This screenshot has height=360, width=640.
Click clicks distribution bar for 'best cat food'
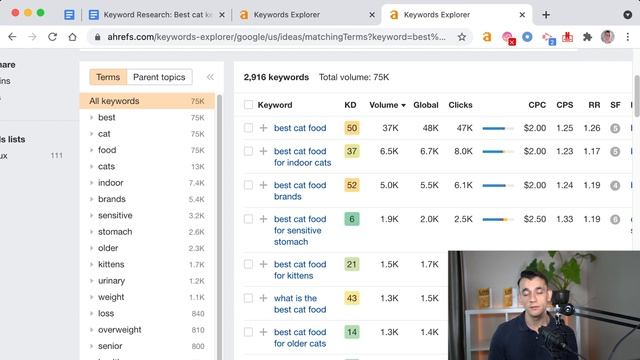click(x=498, y=128)
